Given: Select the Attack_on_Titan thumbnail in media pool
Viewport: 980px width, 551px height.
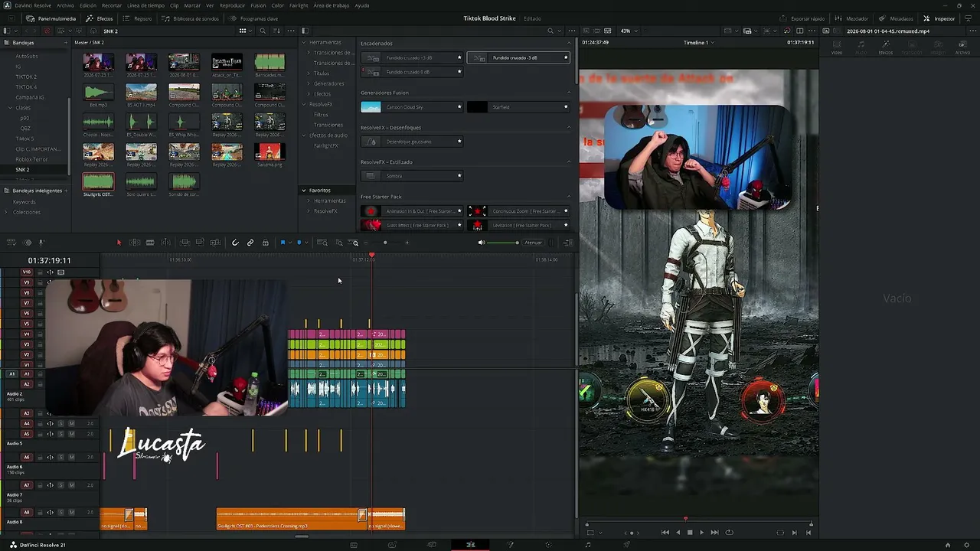Looking at the screenshot, I should coord(227,62).
